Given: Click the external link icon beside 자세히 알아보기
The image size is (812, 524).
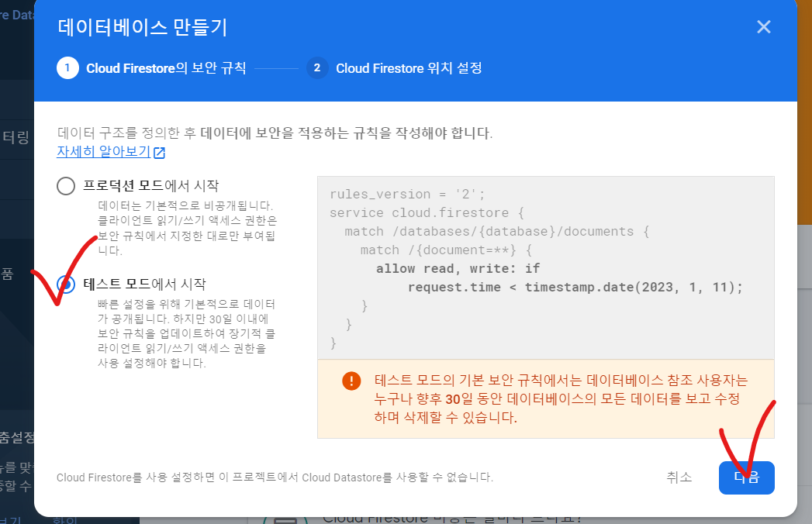Looking at the screenshot, I should coord(160,152).
